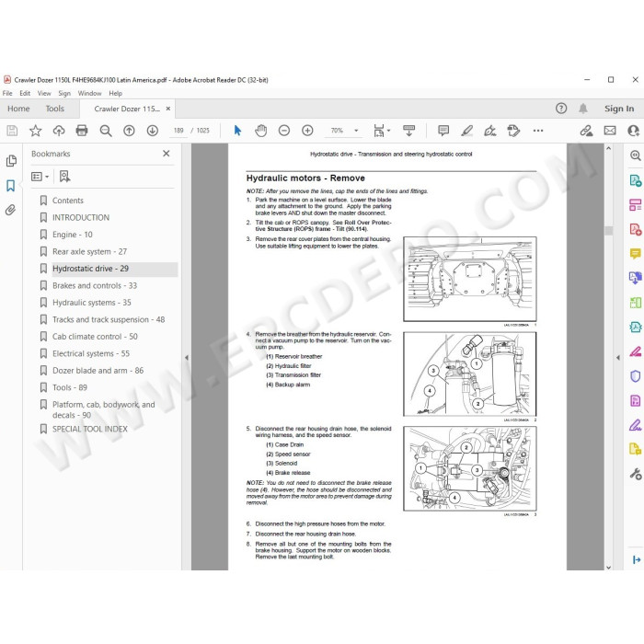Zoom in with plus circle icon

307,131
